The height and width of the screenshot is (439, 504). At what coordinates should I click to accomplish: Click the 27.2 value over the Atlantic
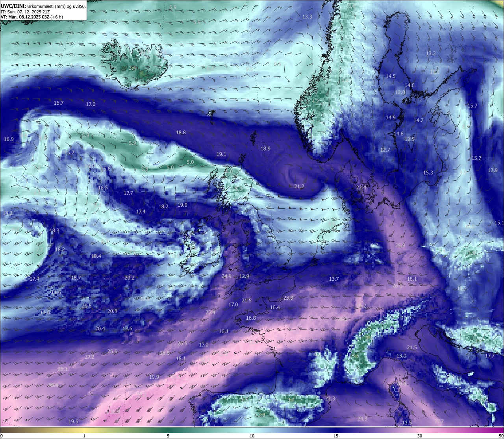[x=89, y=357]
